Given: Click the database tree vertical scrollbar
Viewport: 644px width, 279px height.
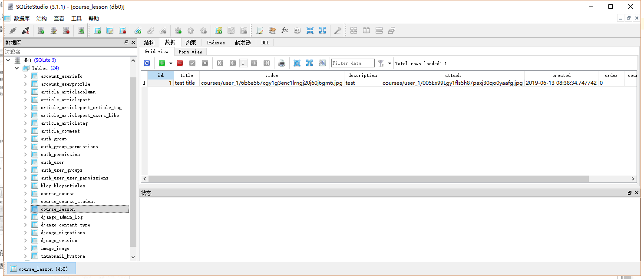Looking at the screenshot, I should click(133, 163).
